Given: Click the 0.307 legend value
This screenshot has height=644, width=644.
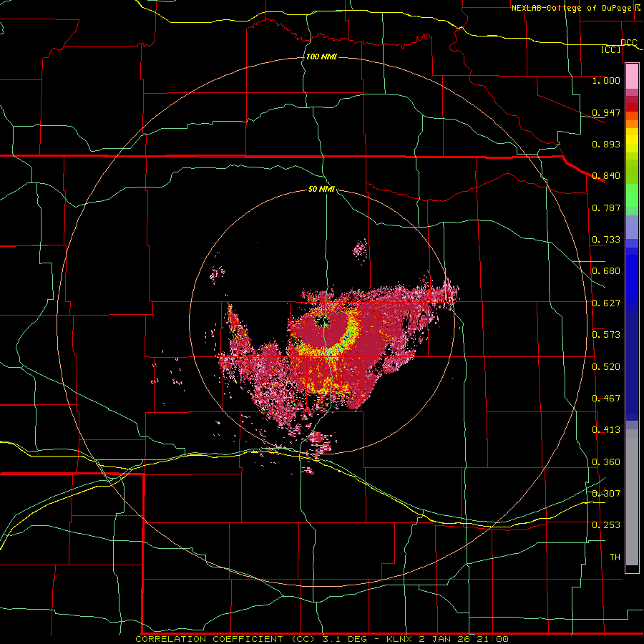Looking at the screenshot, I should pyautogui.click(x=606, y=493).
